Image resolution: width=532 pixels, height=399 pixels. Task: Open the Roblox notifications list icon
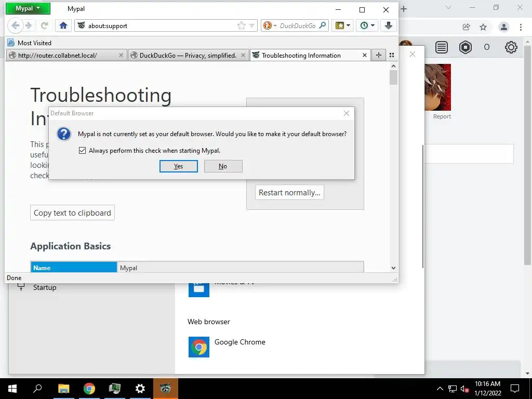[x=442, y=47]
